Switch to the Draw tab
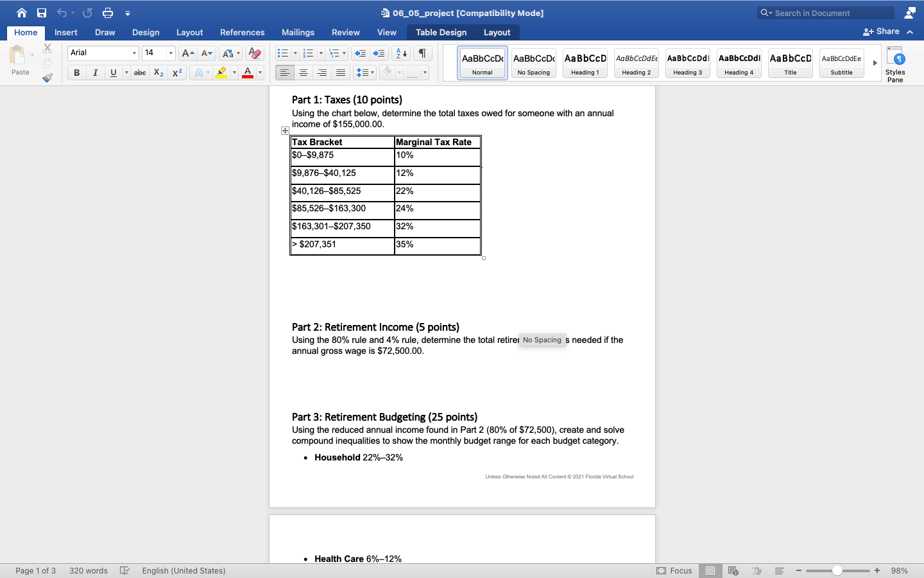Screen dimensions: 924x578 [x=105, y=32]
